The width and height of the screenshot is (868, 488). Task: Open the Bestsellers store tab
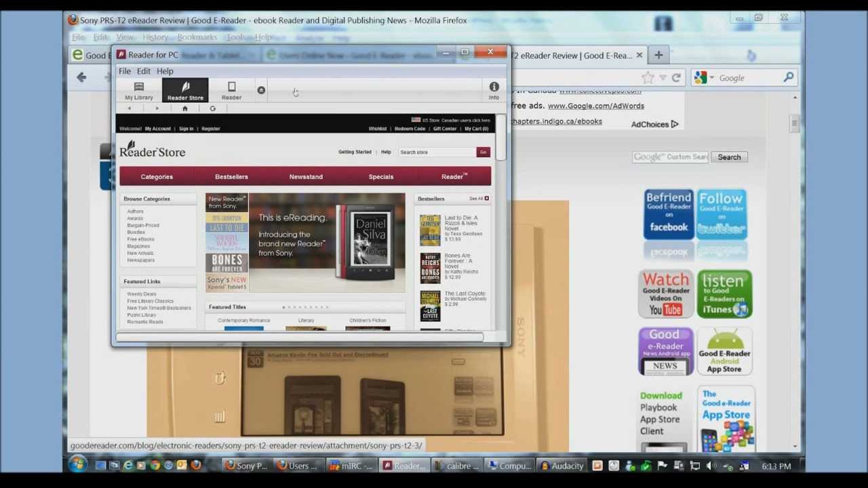coord(231,177)
